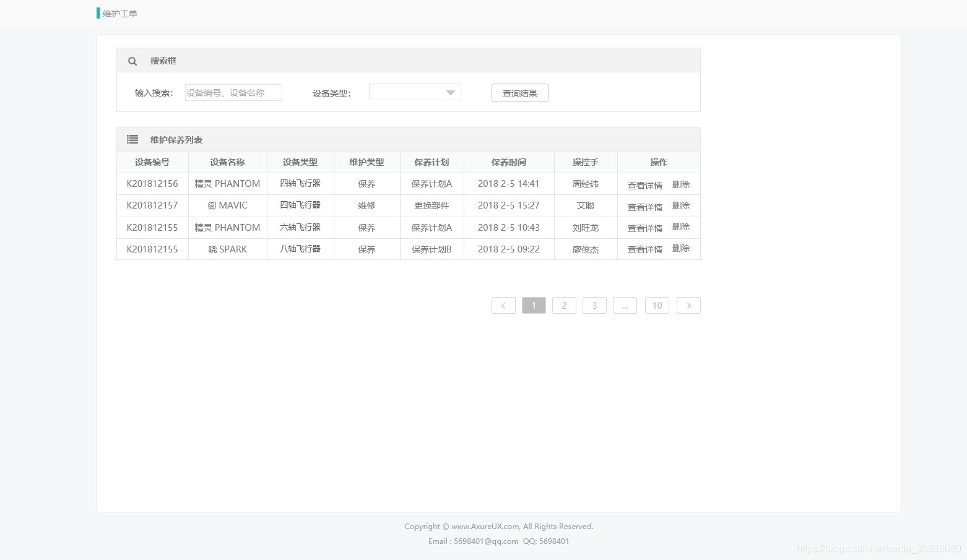Select time cell 2018 2-5 09:22

click(x=509, y=249)
